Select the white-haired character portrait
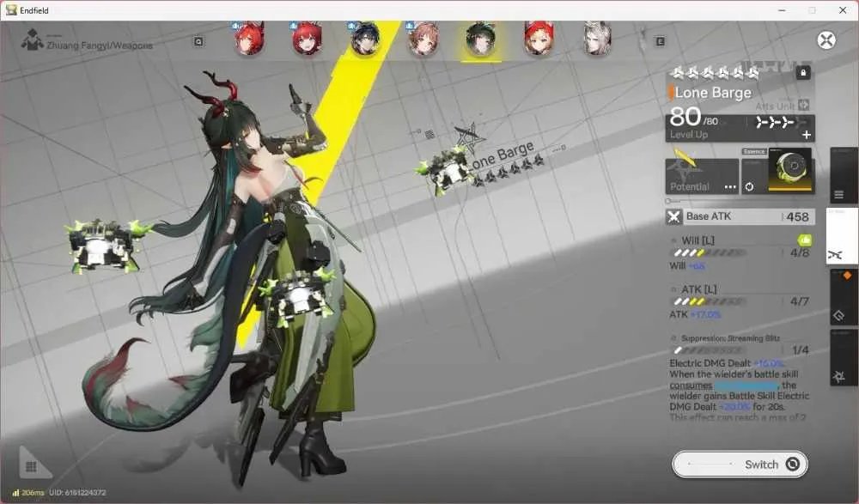The height and width of the screenshot is (504, 859). 597,39
